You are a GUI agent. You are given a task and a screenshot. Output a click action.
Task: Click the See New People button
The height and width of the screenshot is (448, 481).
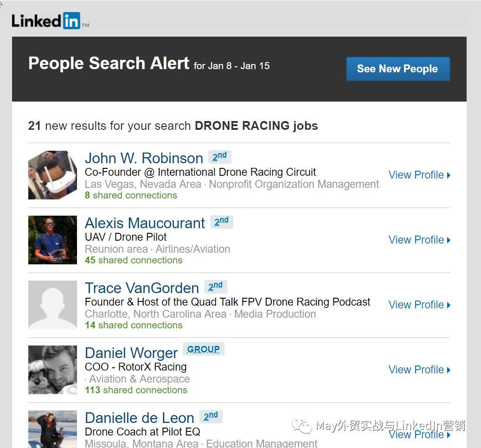pyautogui.click(x=398, y=69)
